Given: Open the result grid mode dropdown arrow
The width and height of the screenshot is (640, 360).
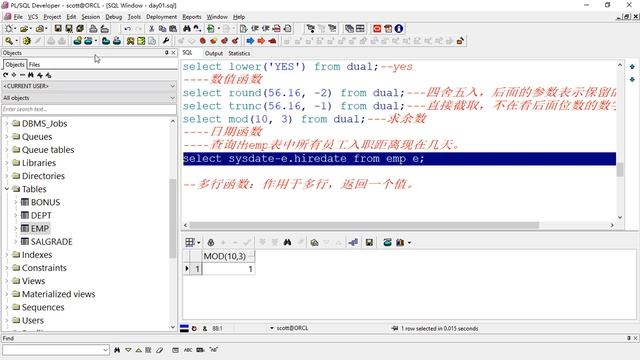Looking at the screenshot, I should pos(199,242).
